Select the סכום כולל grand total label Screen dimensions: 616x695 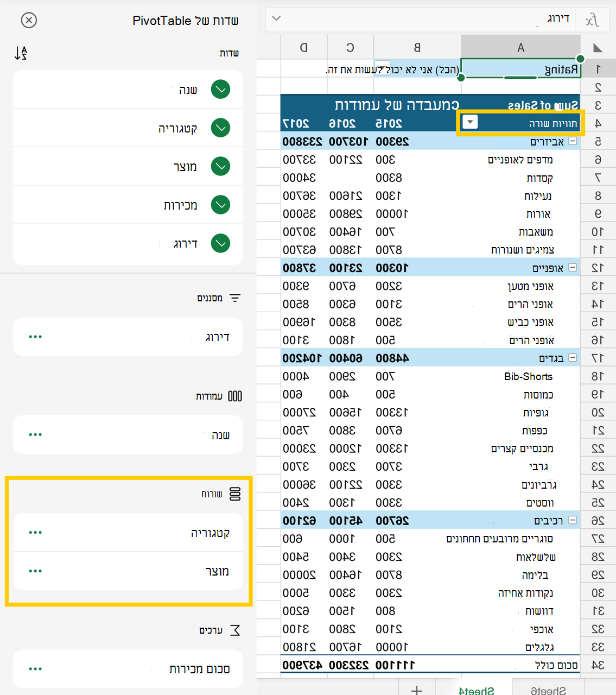(x=556, y=665)
